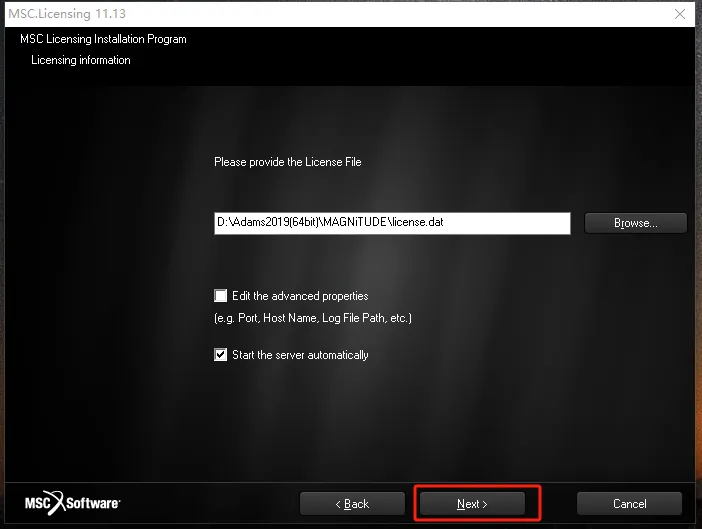Click the MSC Licensing Installation Program title
This screenshot has height=529, width=702.
tap(103, 39)
